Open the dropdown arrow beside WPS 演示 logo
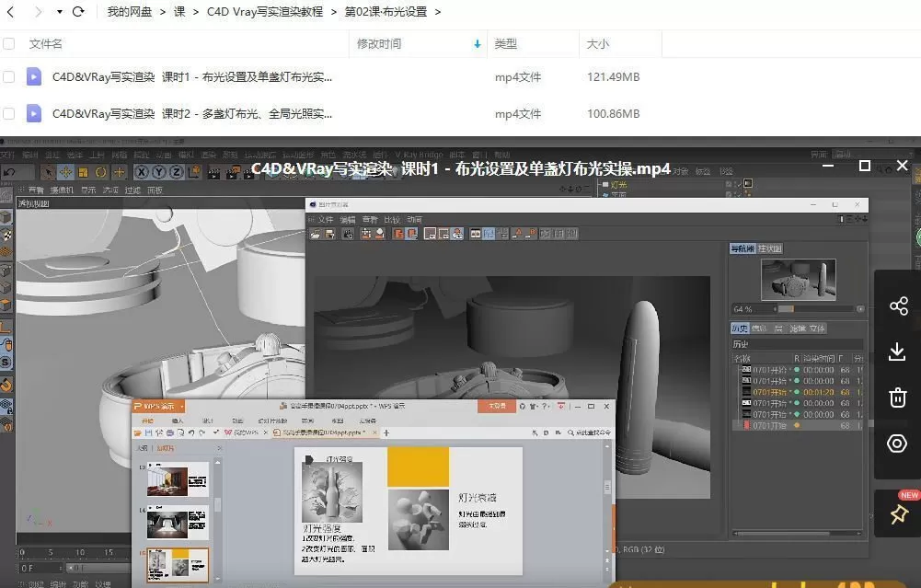Viewport: 921px width, 588px height. [180, 405]
